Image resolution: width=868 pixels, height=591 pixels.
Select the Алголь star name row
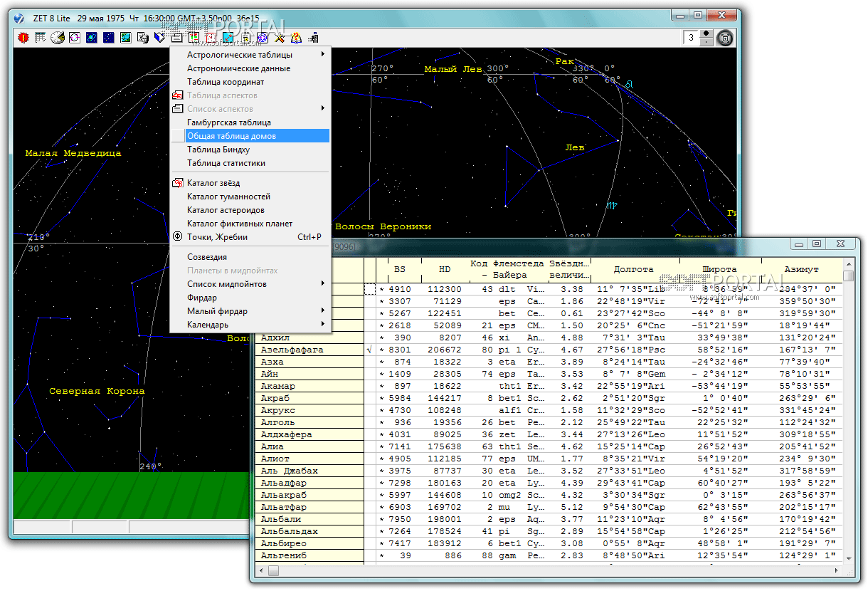click(309, 422)
